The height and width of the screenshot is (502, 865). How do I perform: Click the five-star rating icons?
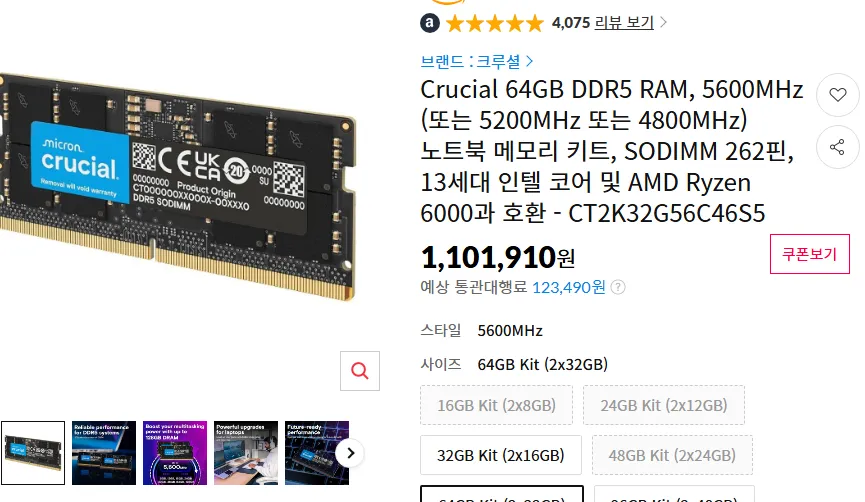click(495, 23)
